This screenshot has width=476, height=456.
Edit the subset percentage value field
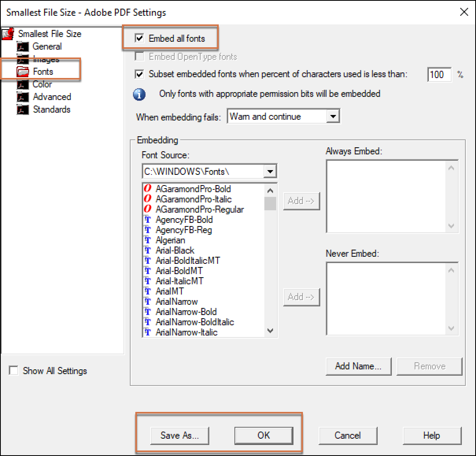[439, 74]
